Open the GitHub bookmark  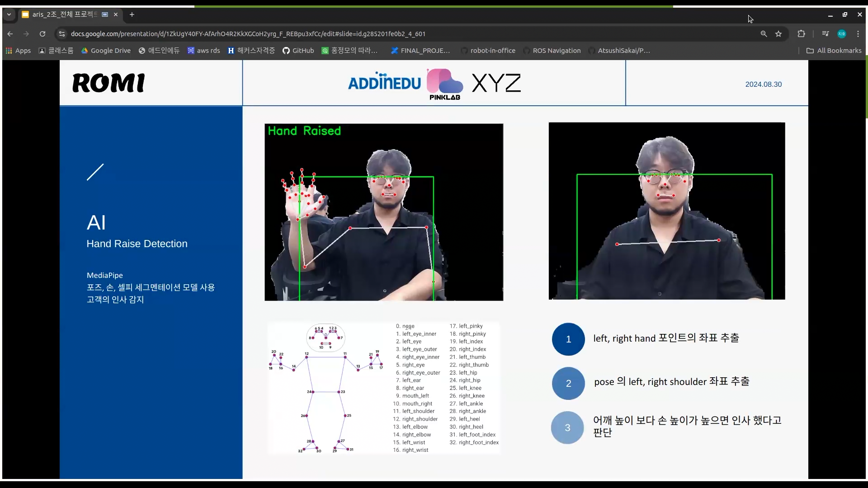298,51
